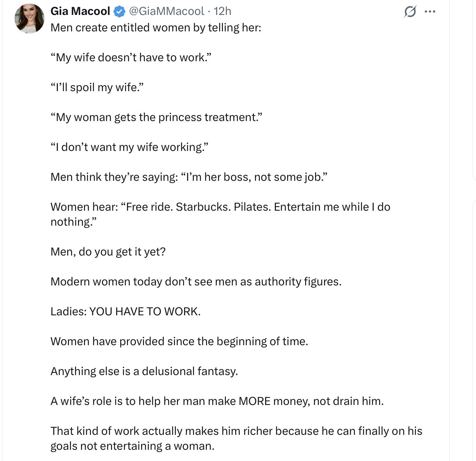Click the "I'm her boss, not some job" line

click(189, 177)
